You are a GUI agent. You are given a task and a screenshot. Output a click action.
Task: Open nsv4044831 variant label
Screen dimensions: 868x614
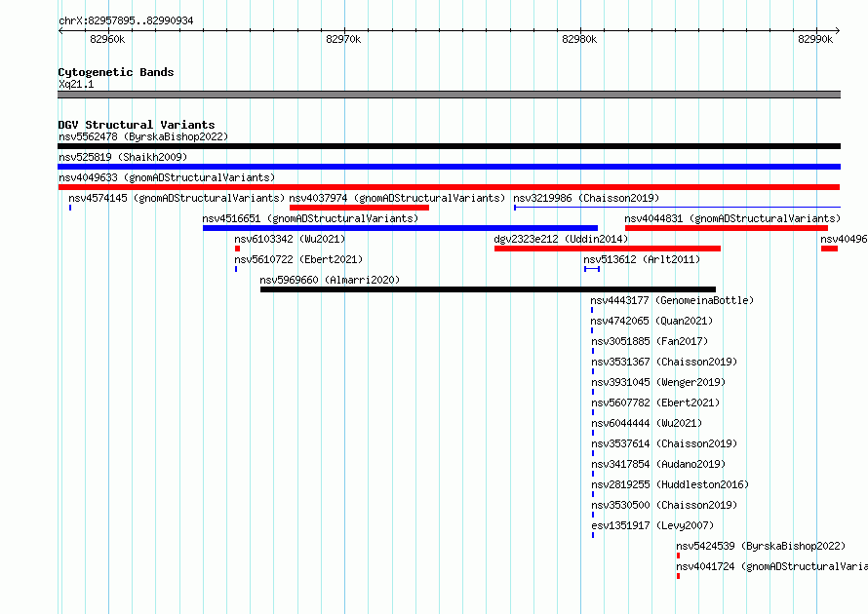pos(732,218)
